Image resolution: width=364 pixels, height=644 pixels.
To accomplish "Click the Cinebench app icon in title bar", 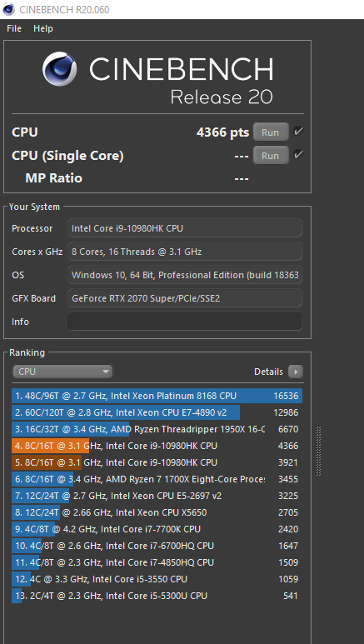I will point(8,9).
